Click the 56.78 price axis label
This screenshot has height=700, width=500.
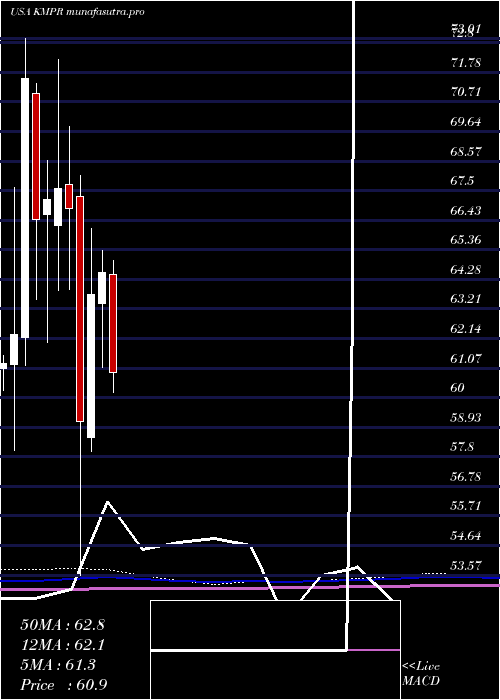pyautogui.click(x=466, y=476)
